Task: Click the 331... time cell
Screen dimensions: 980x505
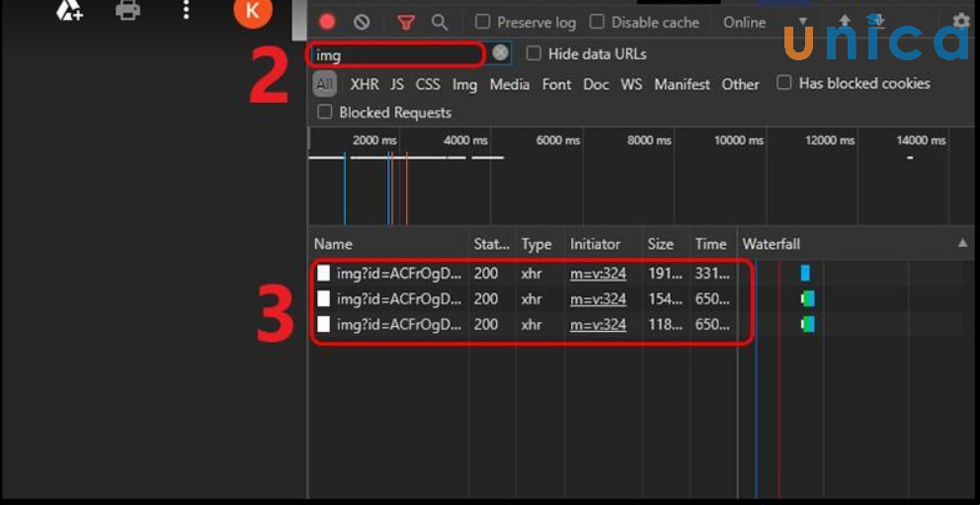Action: (x=712, y=274)
